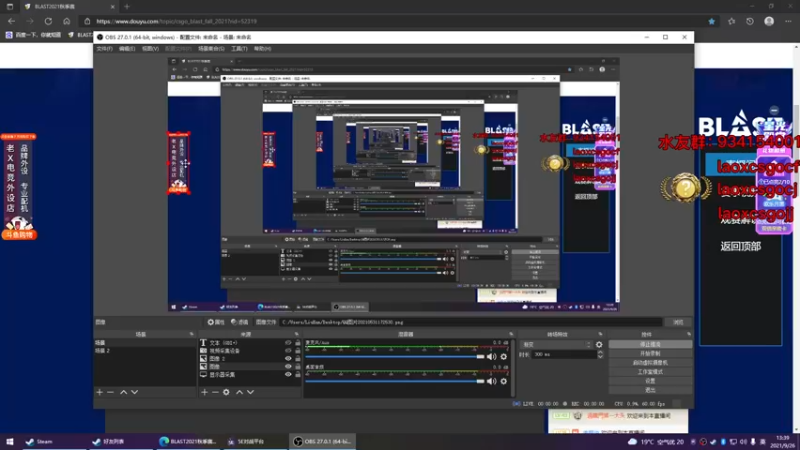Click Stop Streaming 停止推流 button
Screen dimensions: 800x450
point(650,344)
